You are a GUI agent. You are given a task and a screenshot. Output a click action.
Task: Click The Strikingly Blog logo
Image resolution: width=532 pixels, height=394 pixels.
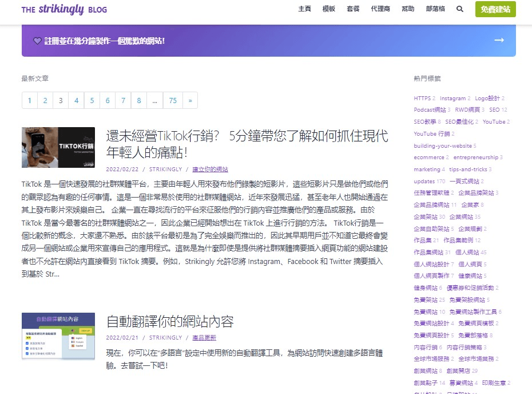pos(63,9)
